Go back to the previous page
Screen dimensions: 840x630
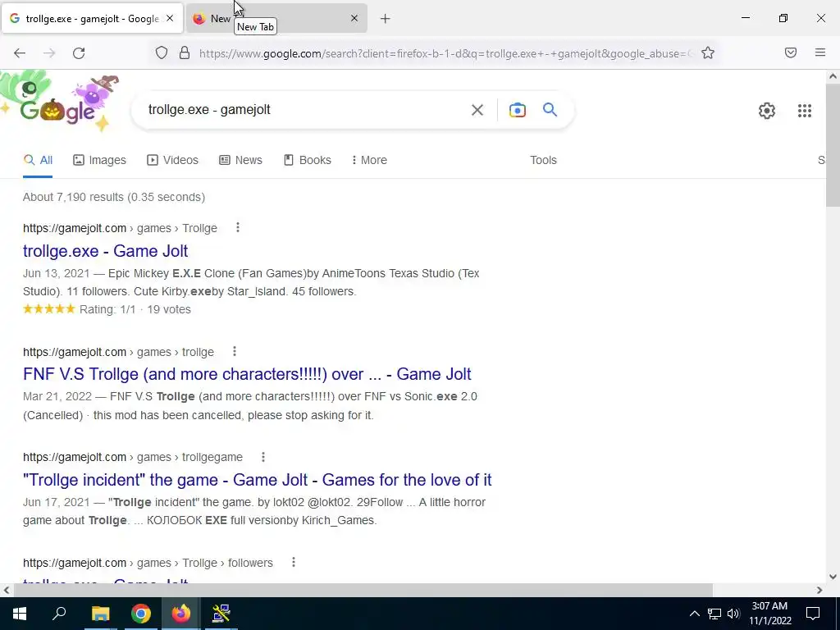pyautogui.click(x=20, y=53)
